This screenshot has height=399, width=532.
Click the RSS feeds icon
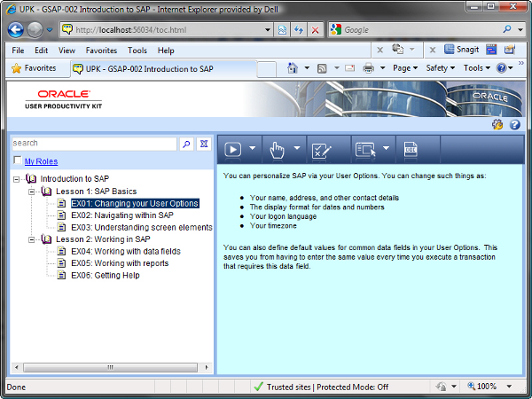tap(322, 68)
